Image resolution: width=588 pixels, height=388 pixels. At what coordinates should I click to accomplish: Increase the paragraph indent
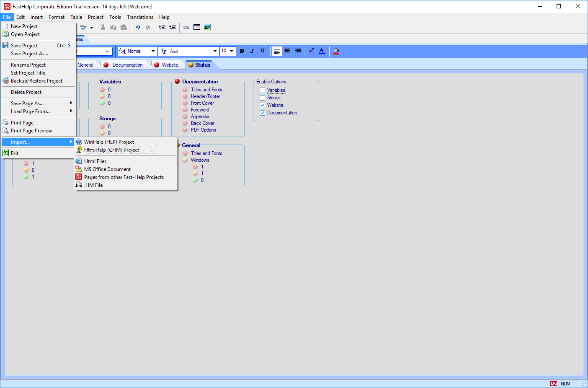tap(173, 27)
